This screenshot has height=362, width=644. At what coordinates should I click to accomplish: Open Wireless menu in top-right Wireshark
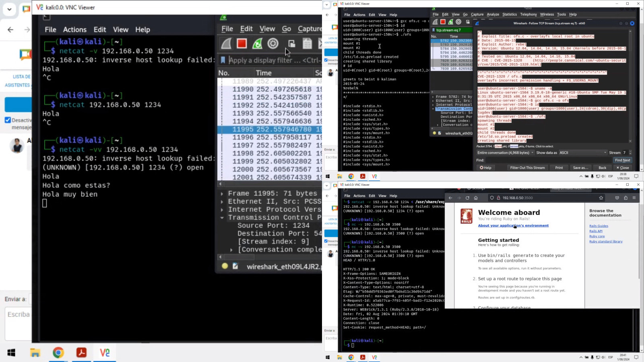[x=547, y=14]
